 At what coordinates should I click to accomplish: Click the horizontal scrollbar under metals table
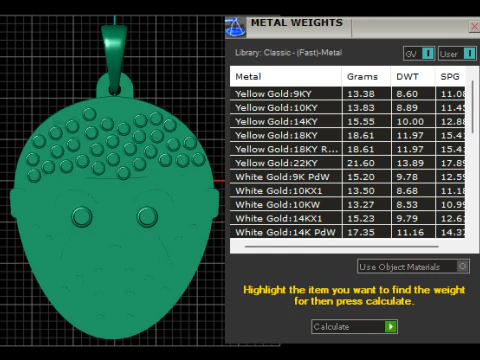[x=342, y=247]
